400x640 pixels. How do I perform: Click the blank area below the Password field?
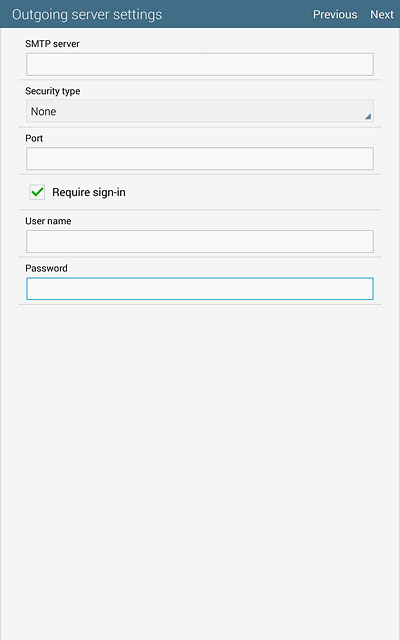pyautogui.click(x=200, y=469)
